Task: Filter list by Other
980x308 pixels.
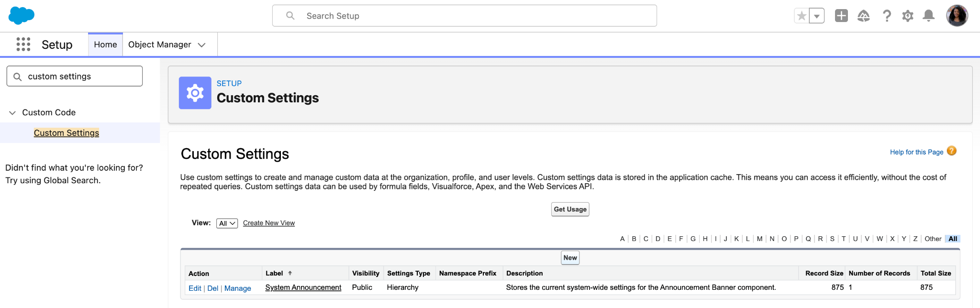Action: (x=933, y=239)
